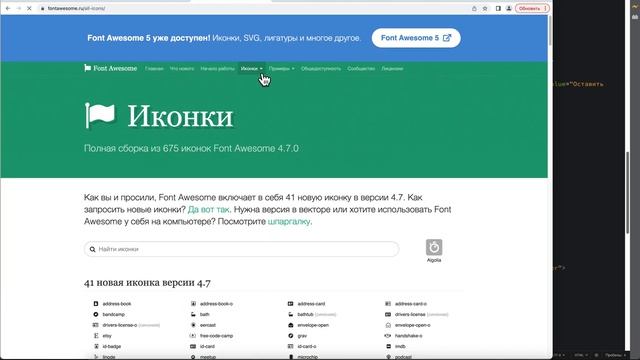The height and width of the screenshot is (360, 640).
Task: Open the browser profile avatar
Action: click(509, 8)
